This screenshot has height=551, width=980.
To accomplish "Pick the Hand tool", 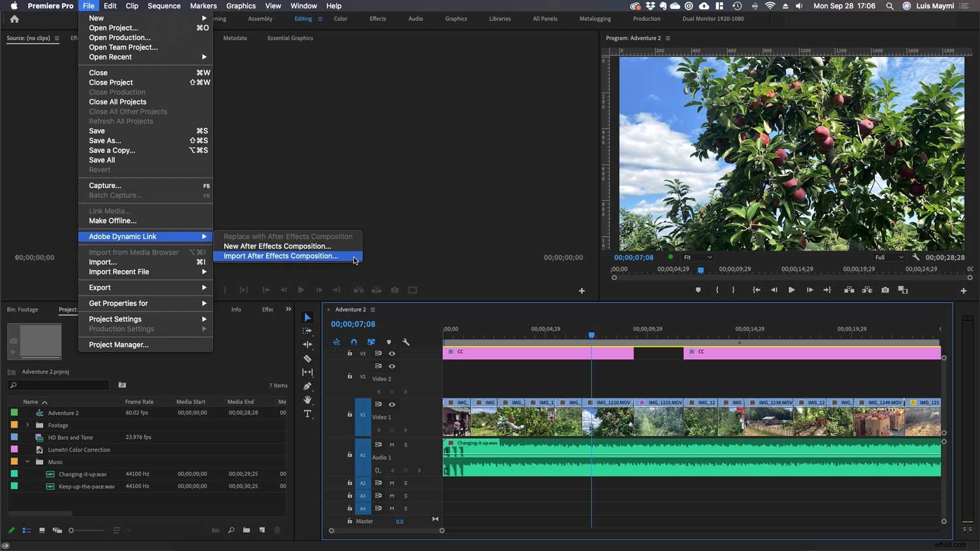I will 307,400.
